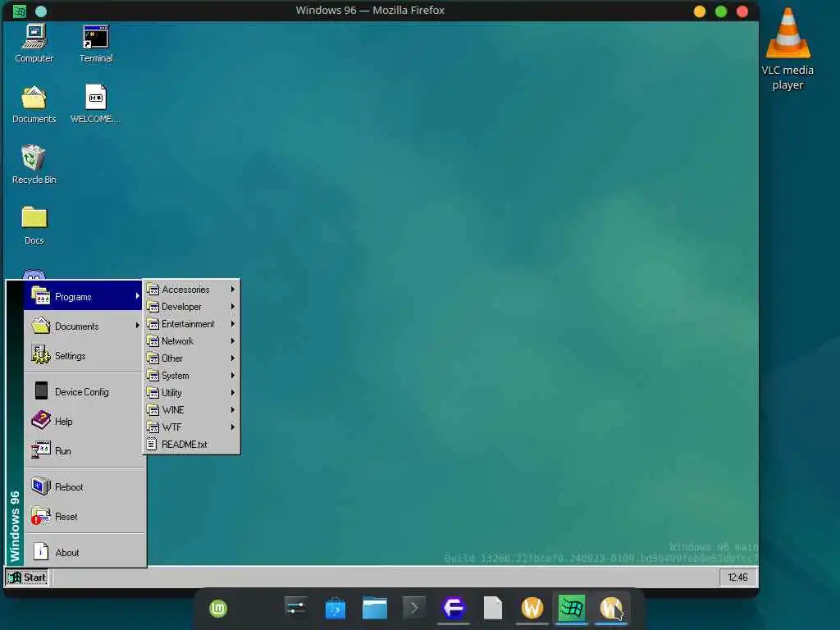This screenshot has width=840, height=630.
Task: Expand the Utility submenu arrow
Action: [x=232, y=393]
